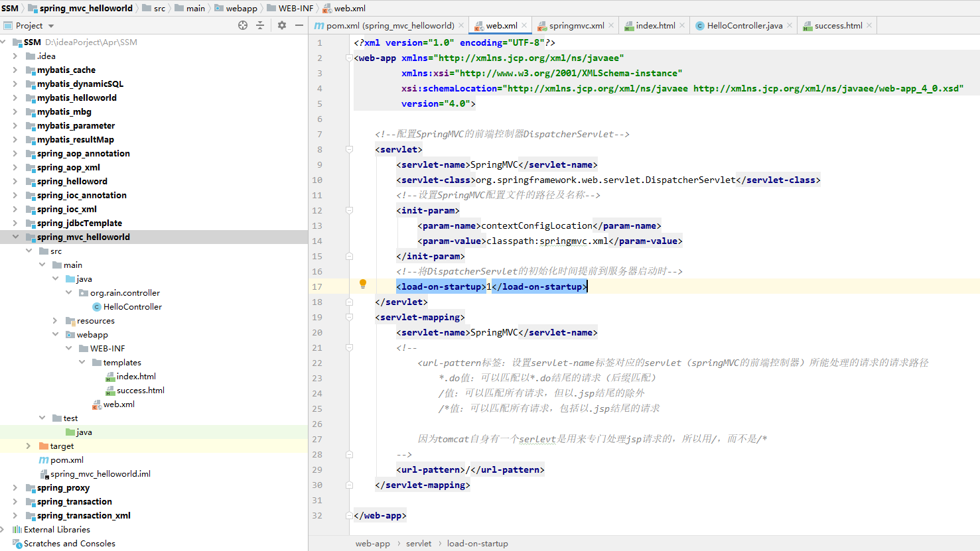Click fold marker at web-app line 2

(x=349, y=58)
